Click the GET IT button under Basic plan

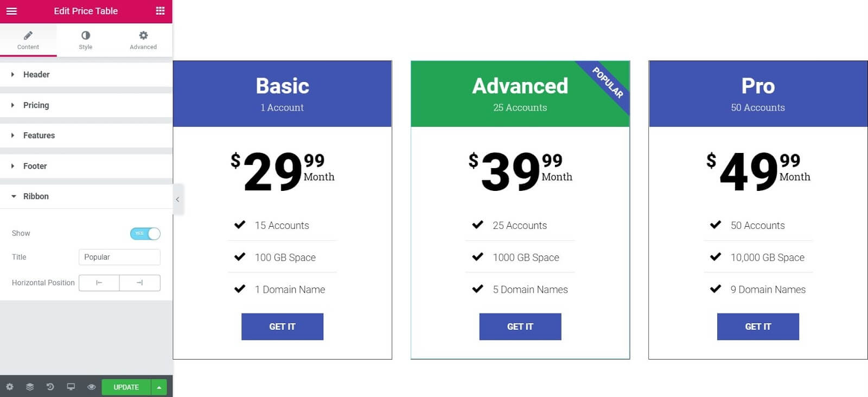(282, 326)
